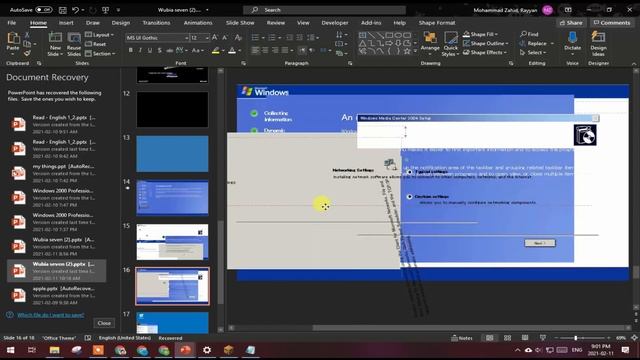640x360 pixels.
Task: Open Design Ideas
Action: pyautogui.click(x=598, y=44)
